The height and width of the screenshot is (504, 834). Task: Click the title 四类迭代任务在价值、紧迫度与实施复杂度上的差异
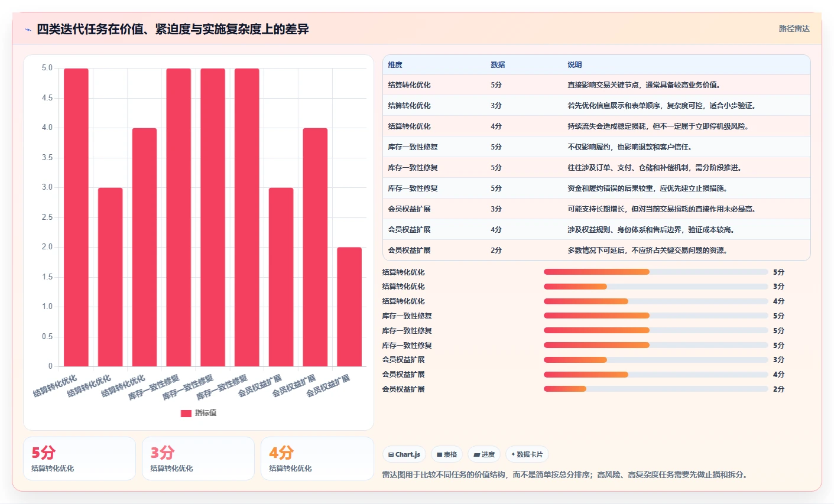(173, 30)
